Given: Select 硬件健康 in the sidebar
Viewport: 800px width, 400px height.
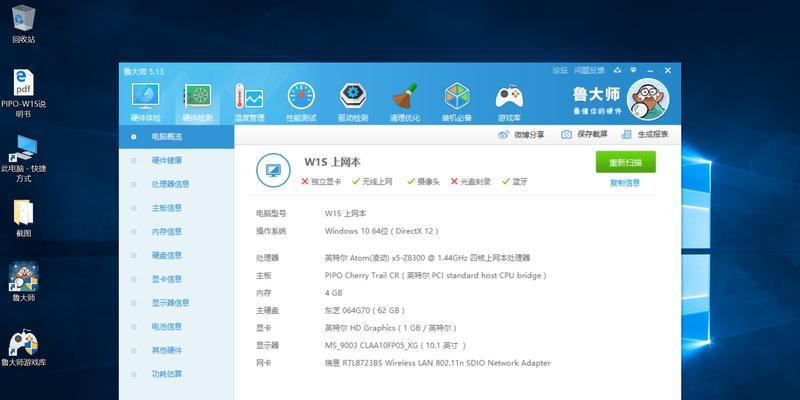Looking at the screenshot, I should pos(177,160).
